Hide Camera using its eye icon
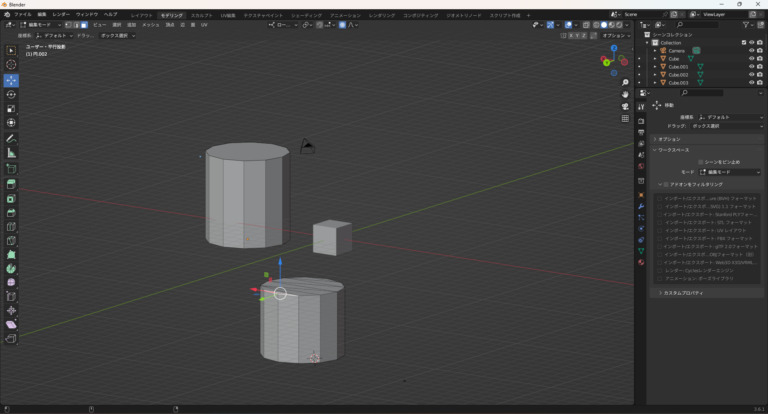The image size is (768, 414). click(751, 50)
